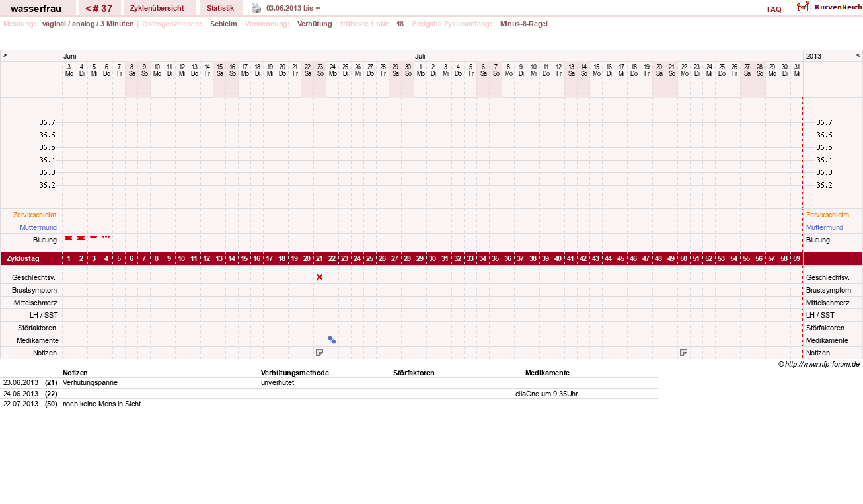
Task: Open the nfp-forum.de copyright link
Action: click(819, 364)
